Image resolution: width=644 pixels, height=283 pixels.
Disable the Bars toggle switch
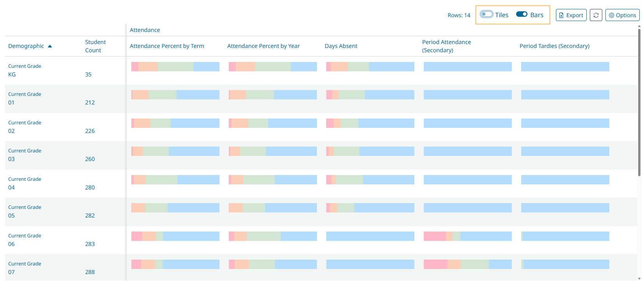[x=522, y=14]
